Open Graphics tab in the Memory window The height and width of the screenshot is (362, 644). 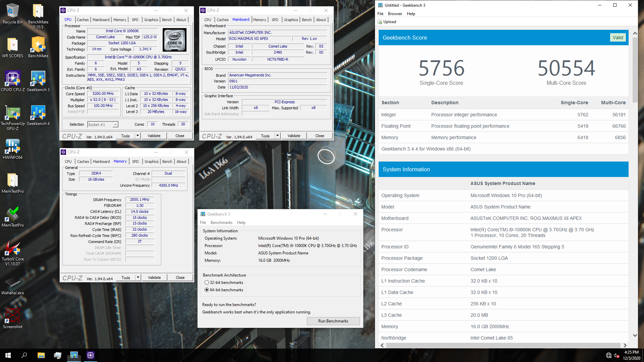pos(151,162)
